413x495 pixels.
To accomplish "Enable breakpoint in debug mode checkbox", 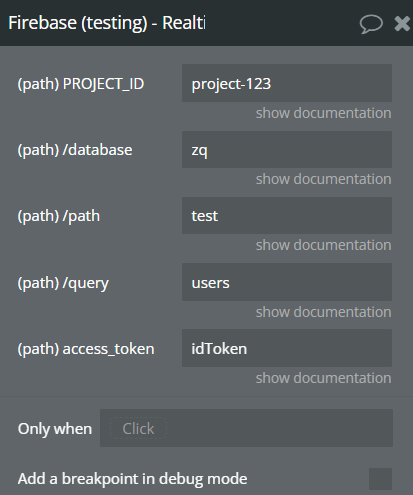I will [x=380, y=479].
